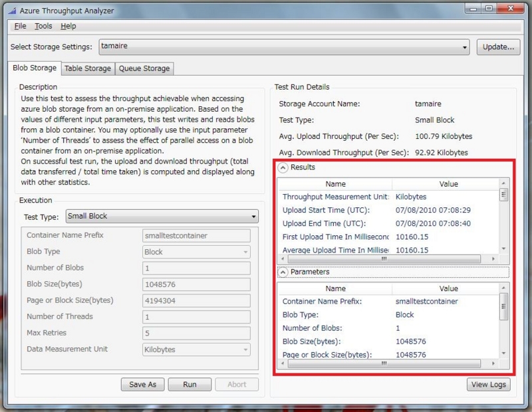The height and width of the screenshot is (412, 532).
Task: Close the Azure Throughput Analyzer window
Action: [511, 9]
